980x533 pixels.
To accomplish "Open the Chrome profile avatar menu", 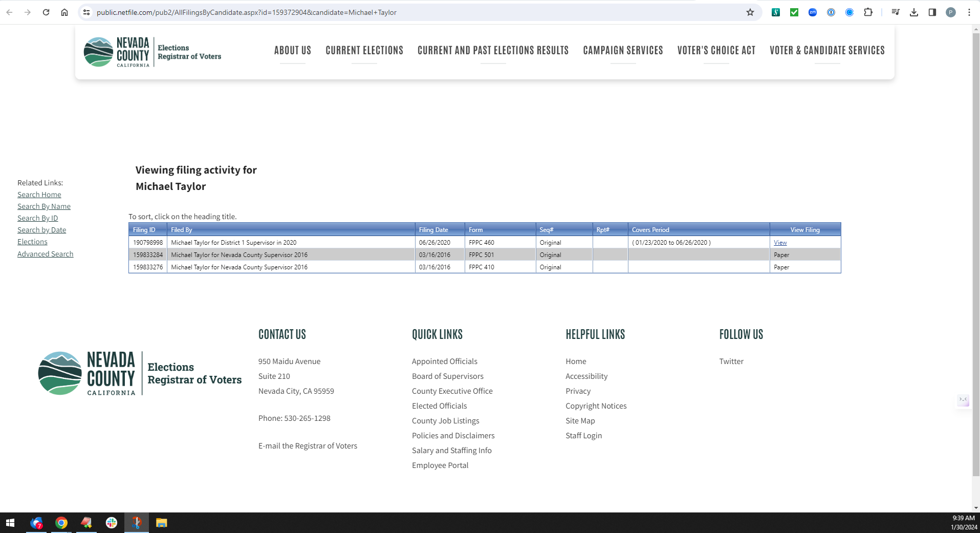I will click(x=950, y=12).
